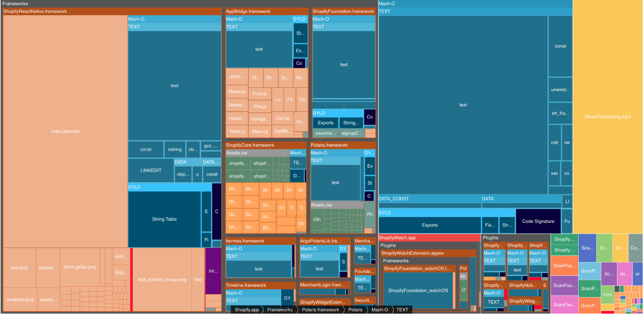
Task: Select the LINKEDIT segment
Action: [151, 170]
